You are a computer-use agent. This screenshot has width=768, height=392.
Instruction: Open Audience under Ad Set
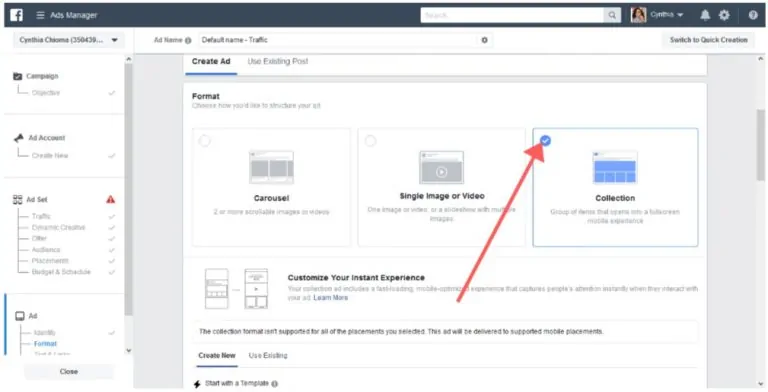tap(46, 250)
